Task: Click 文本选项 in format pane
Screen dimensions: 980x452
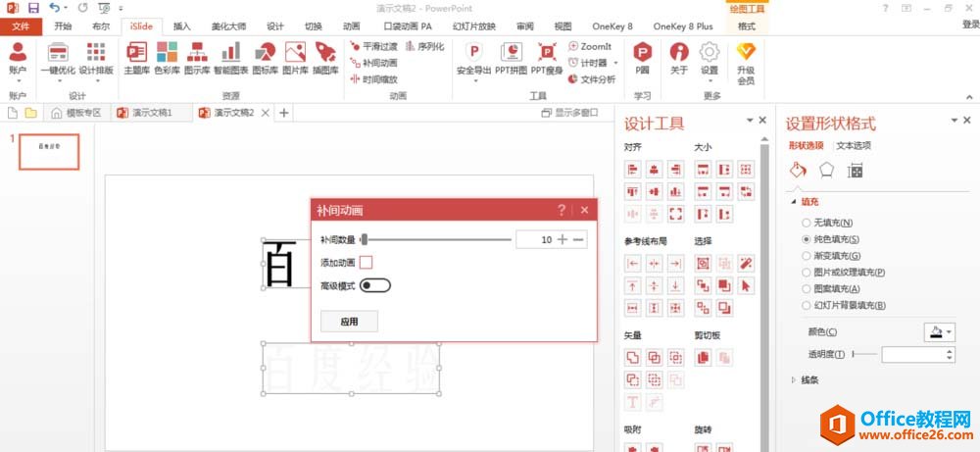Action: 854,146
